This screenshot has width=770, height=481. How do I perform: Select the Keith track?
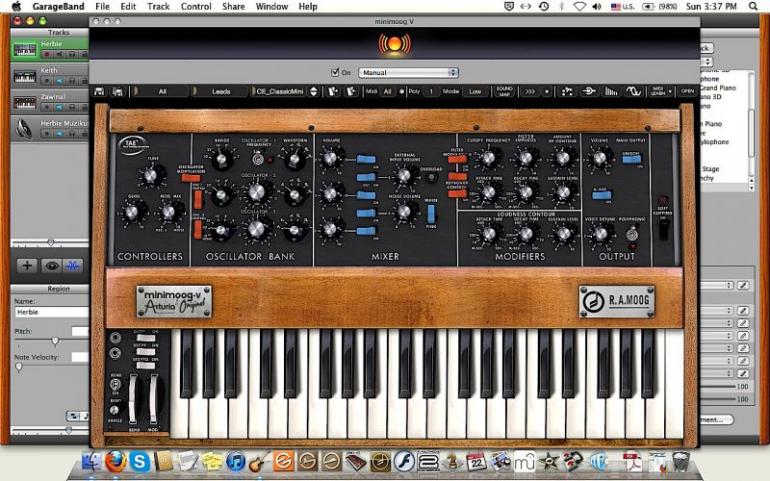pyautogui.click(x=50, y=76)
